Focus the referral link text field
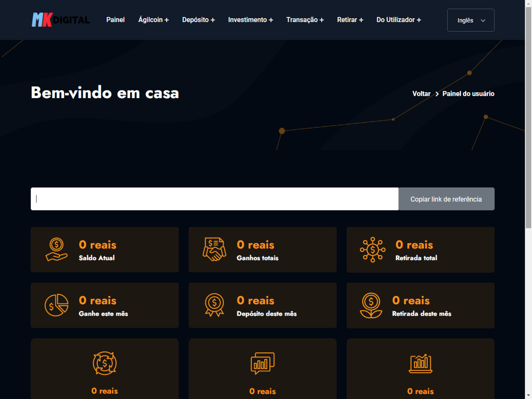Viewport: 532px width, 399px height. pos(214,199)
